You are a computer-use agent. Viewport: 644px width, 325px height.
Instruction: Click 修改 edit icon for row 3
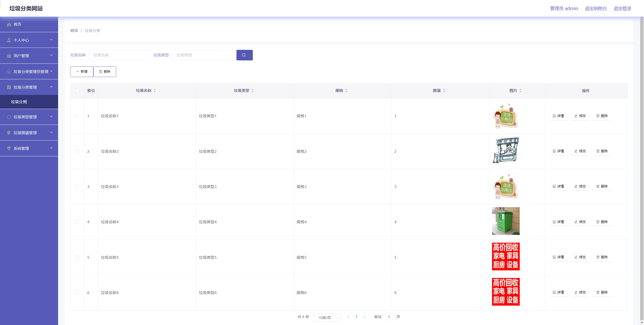pos(576,187)
